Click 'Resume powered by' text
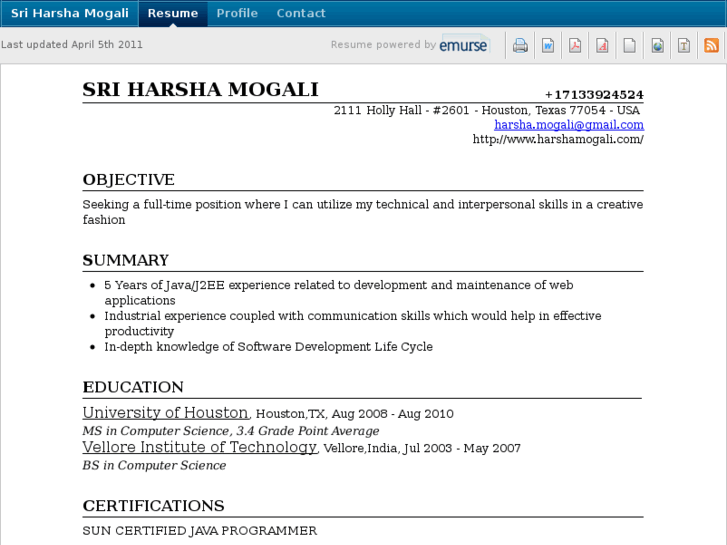The width and height of the screenshot is (727, 545). click(x=383, y=45)
